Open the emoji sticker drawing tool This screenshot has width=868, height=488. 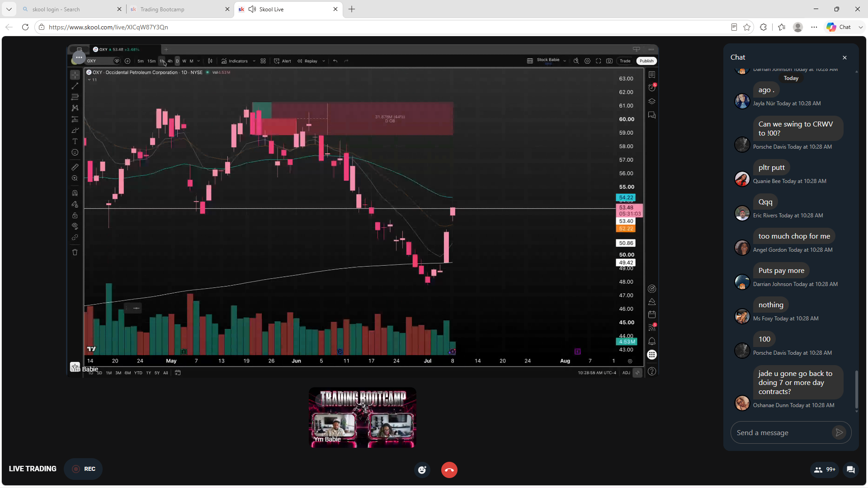point(75,153)
